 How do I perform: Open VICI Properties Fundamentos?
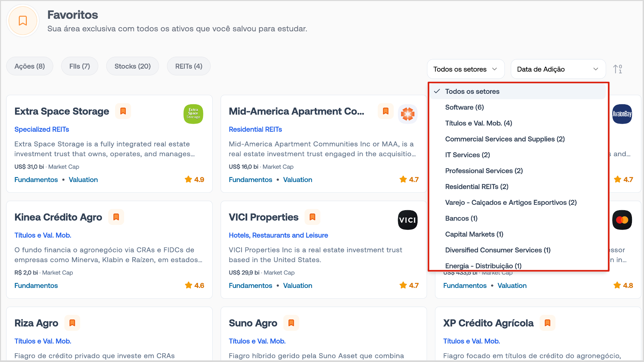251,286
